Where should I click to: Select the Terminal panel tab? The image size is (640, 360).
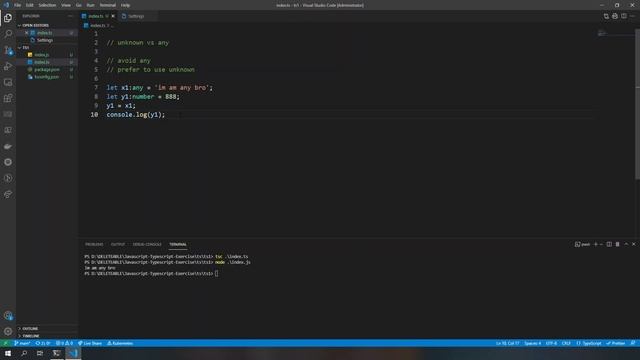point(178,244)
